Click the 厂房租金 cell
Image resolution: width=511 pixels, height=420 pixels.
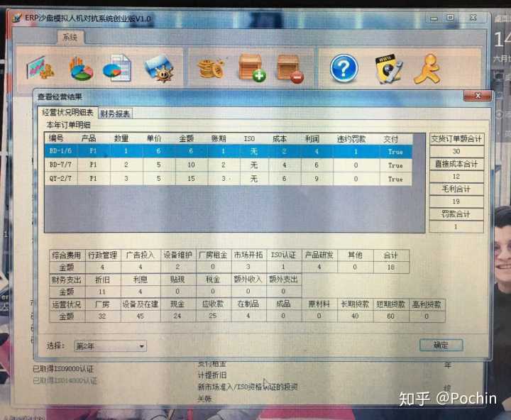click(213, 255)
